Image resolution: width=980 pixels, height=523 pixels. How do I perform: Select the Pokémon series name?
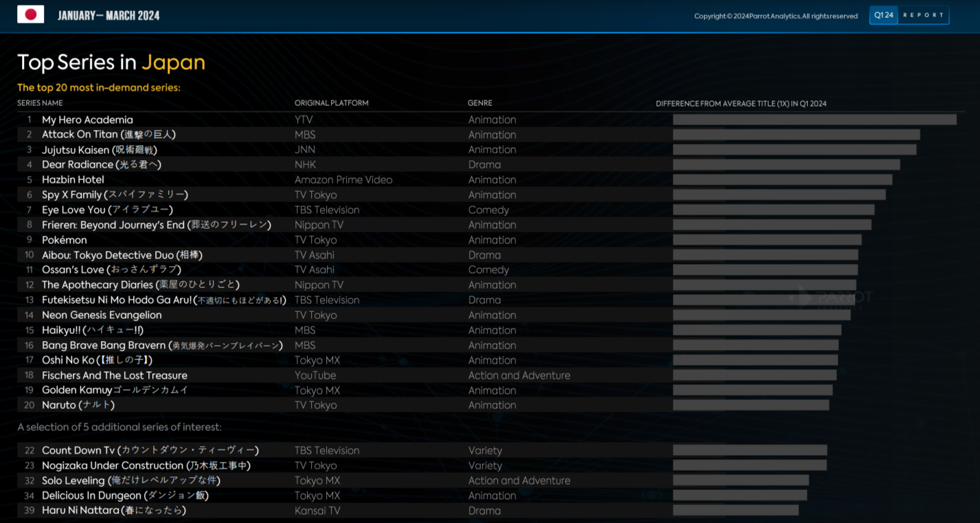[x=65, y=240]
